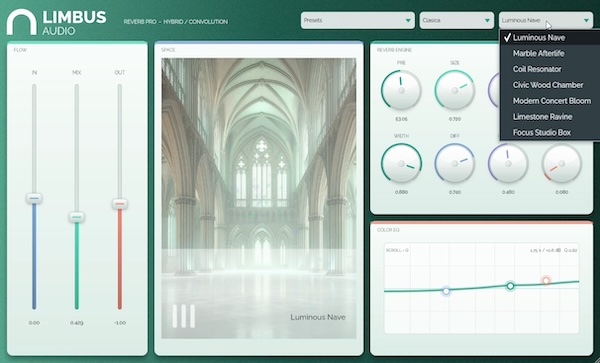The height and width of the screenshot is (363, 600).
Task: Select the checked Luminous Nave menu entry
Action: pyautogui.click(x=550, y=37)
